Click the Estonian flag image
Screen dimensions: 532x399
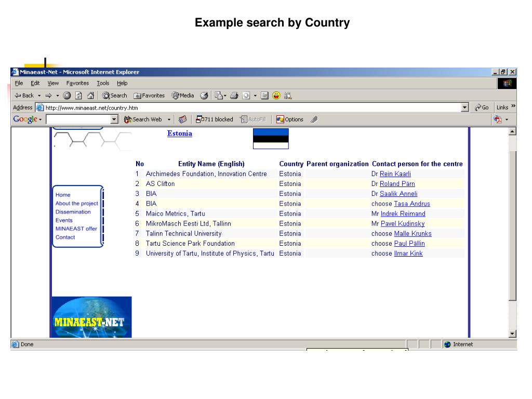click(271, 138)
